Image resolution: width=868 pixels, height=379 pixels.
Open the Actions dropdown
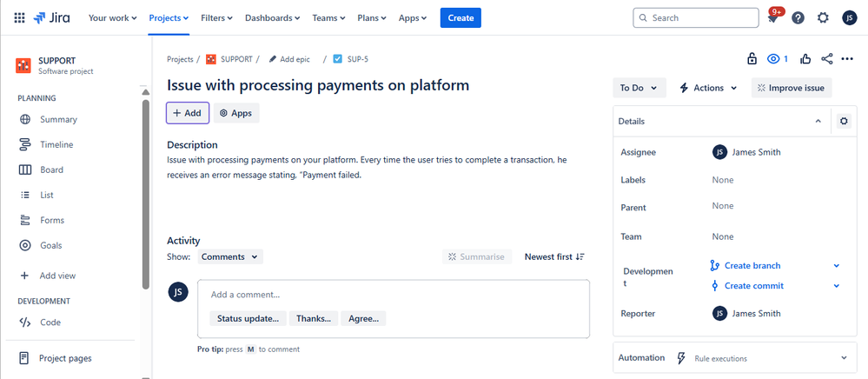[708, 88]
